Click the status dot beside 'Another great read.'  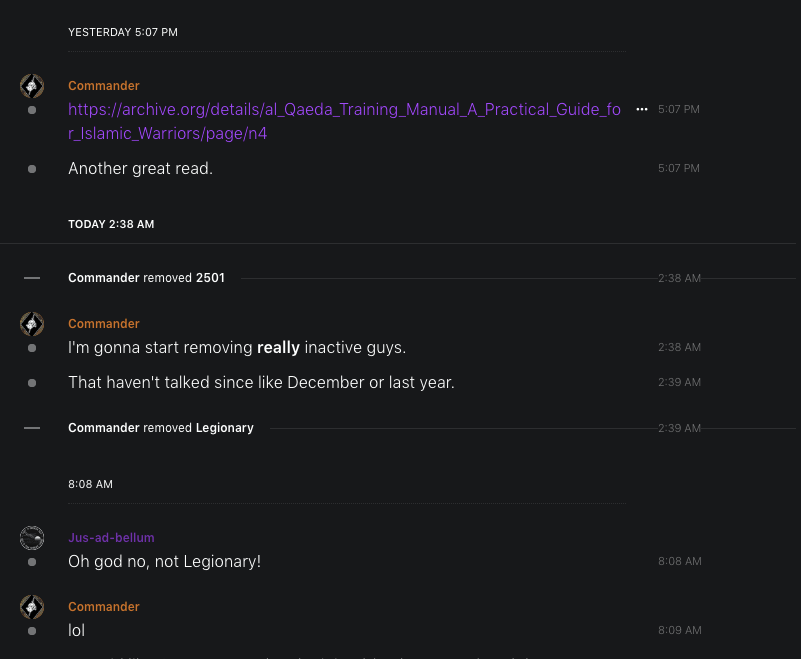(x=32, y=169)
